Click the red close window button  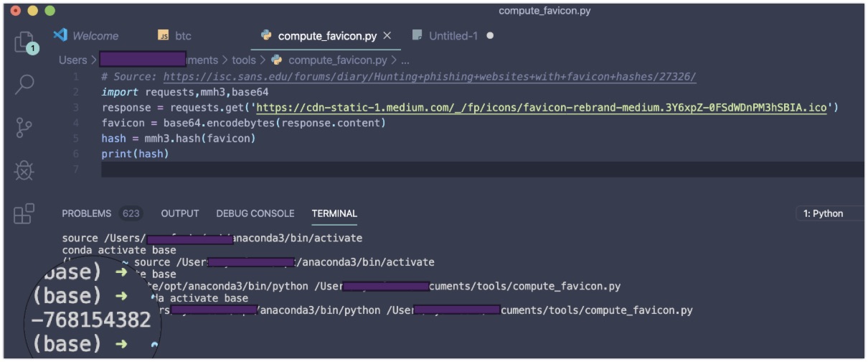coord(16,11)
